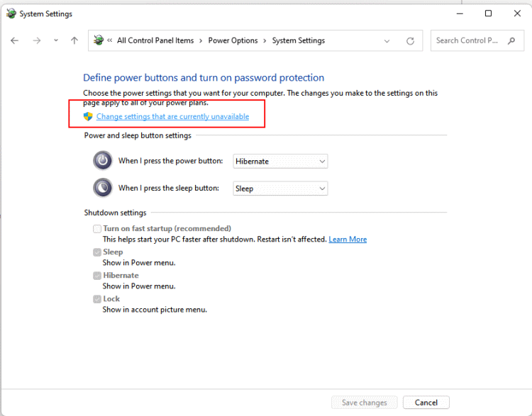Viewport: 532px width, 416px height.
Task: Click the Forward arrow navigation icon
Action: pos(37,40)
